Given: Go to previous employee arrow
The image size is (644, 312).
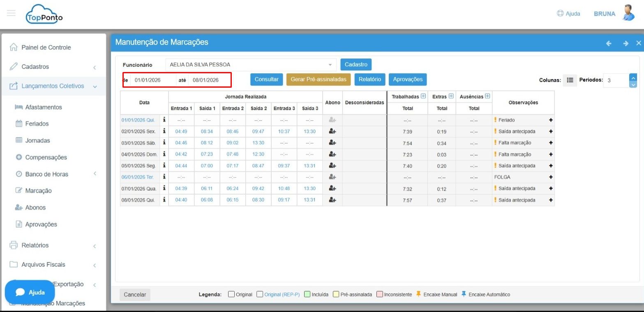Looking at the screenshot, I should click(609, 43).
